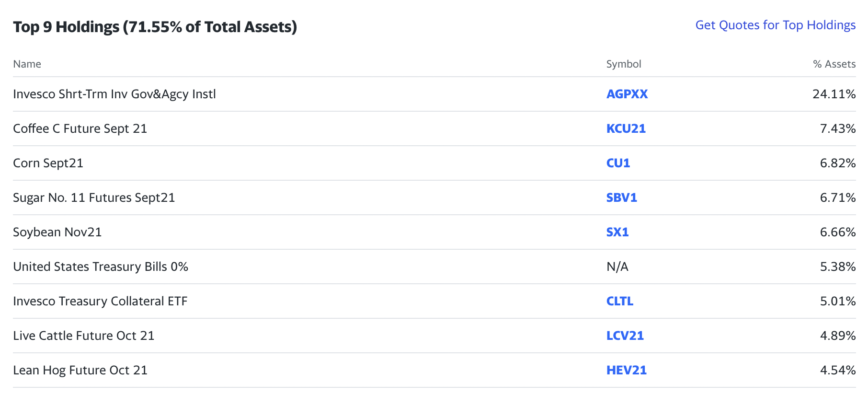Select Invesco Shrt-Trm Inv Gov&Agcy Instl name
This screenshot has width=868, height=395.
point(114,94)
